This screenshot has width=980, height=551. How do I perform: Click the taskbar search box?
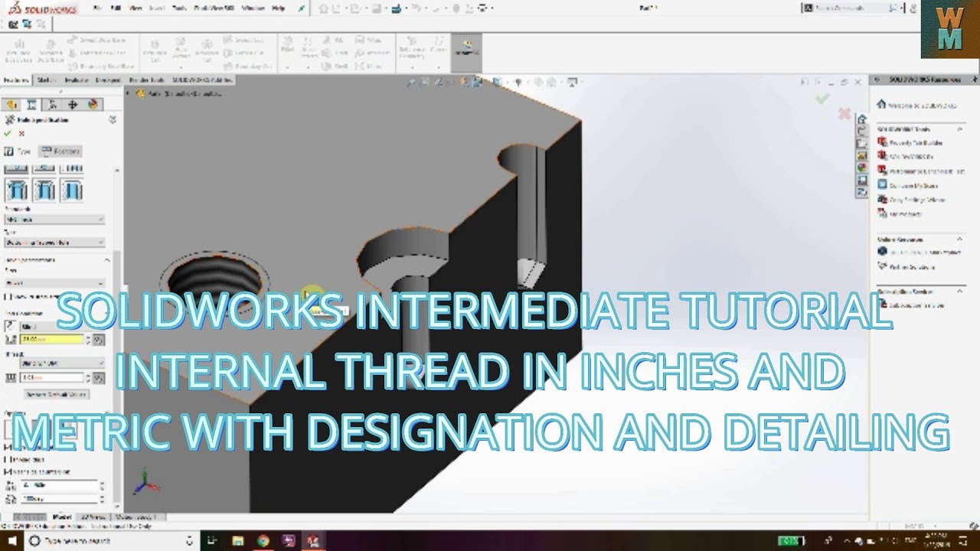pos(110,541)
